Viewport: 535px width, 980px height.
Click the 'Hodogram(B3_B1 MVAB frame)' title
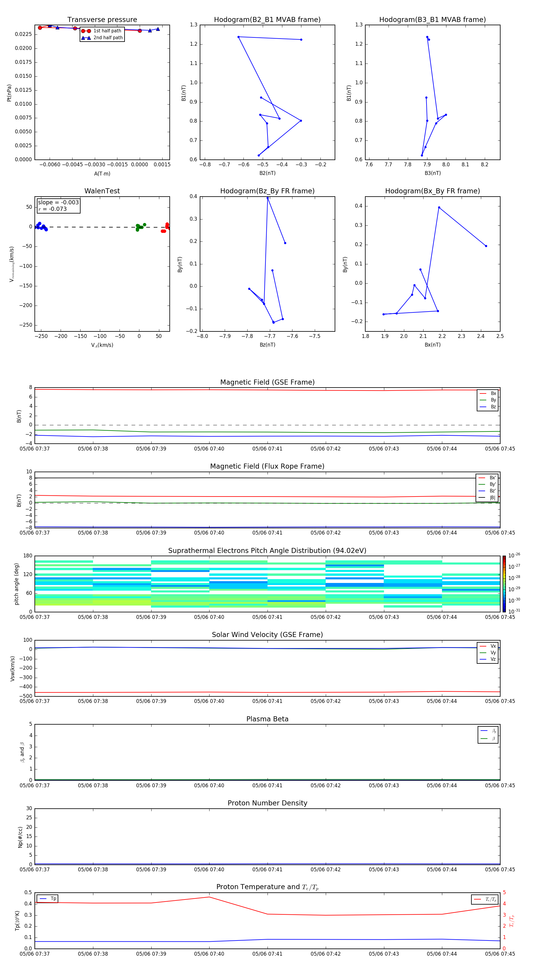point(432,20)
